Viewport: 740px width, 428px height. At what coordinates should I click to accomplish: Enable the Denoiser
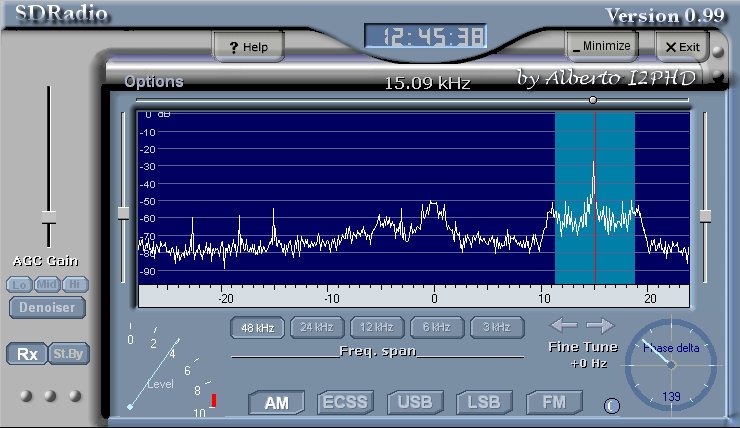click(47, 307)
